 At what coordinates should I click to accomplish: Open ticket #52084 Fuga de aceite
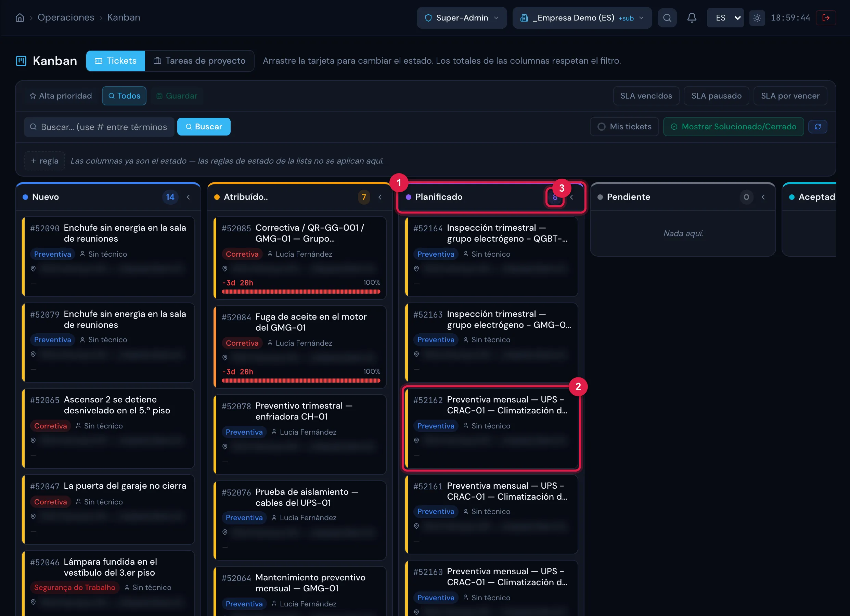point(300,347)
